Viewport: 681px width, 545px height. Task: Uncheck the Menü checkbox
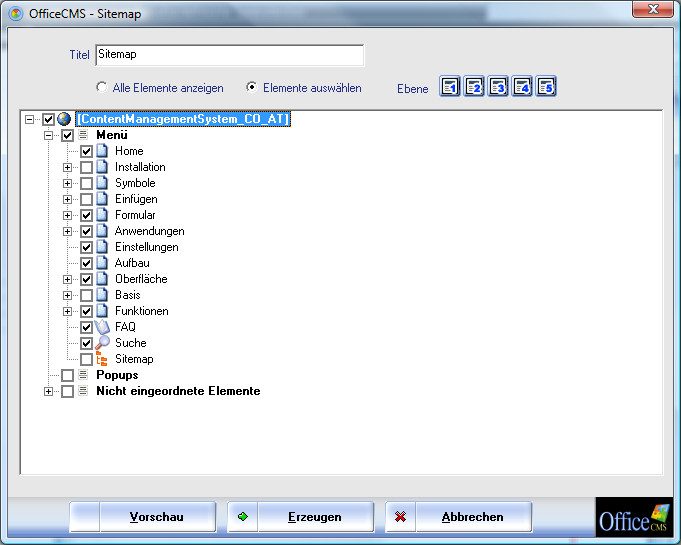[x=67, y=135]
